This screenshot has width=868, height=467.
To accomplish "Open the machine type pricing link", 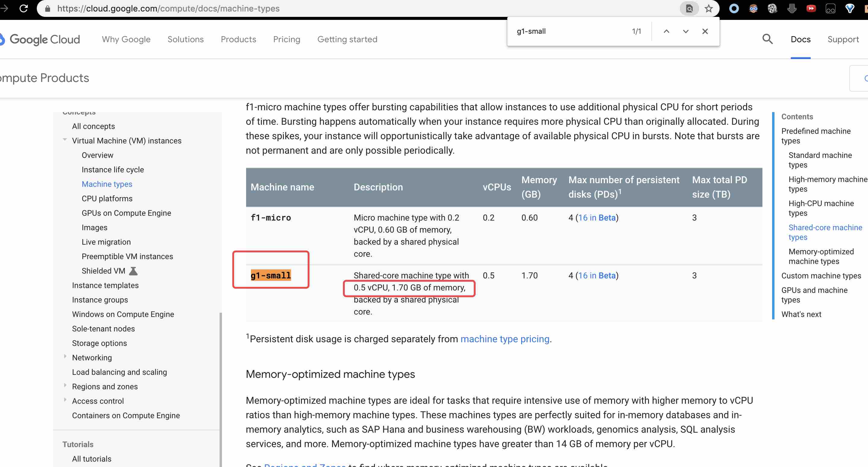I will coord(505,339).
